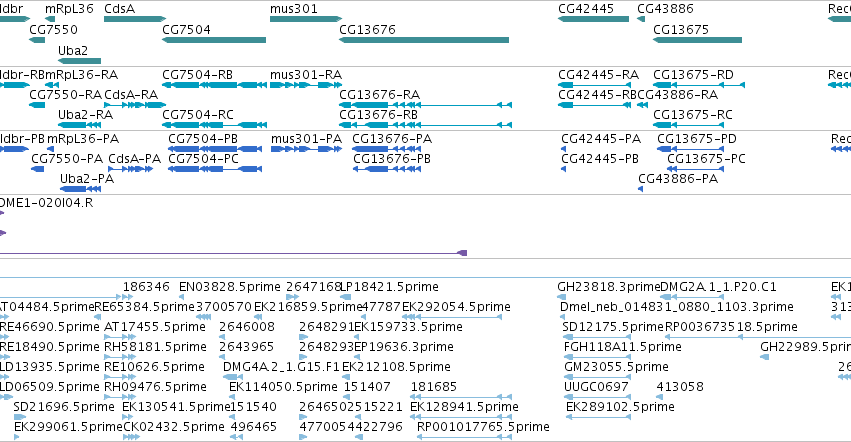Click transcript CdsA-RA
851x442 pixels.
pyautogui.click(x=131, y=95)
